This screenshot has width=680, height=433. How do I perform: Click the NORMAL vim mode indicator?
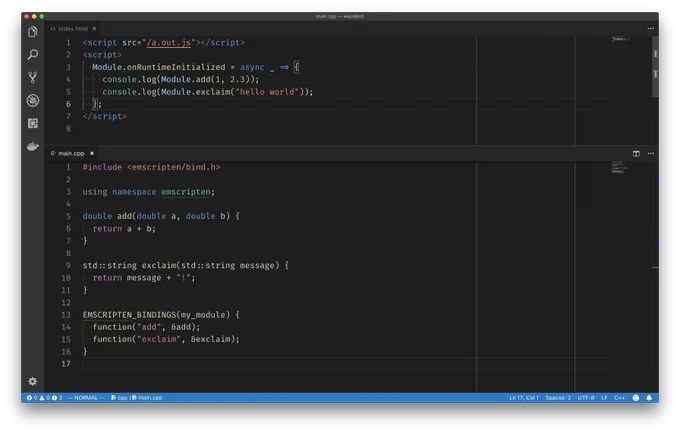(86, 398)
